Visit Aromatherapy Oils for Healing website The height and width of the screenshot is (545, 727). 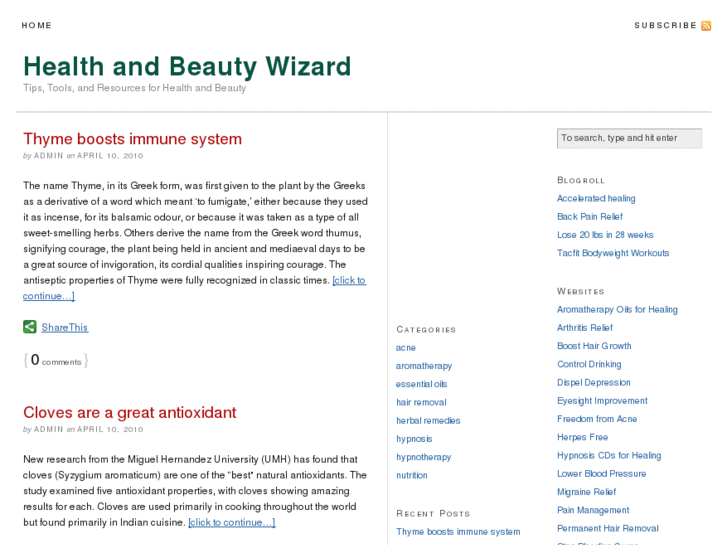(x=617, y=309)
